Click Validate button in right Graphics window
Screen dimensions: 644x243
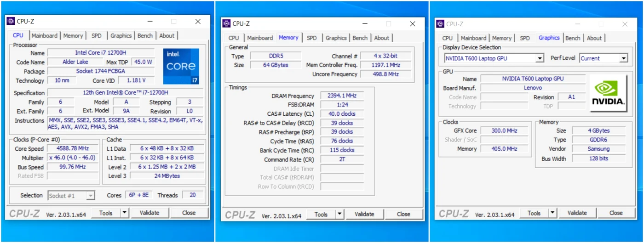point(577,213)
